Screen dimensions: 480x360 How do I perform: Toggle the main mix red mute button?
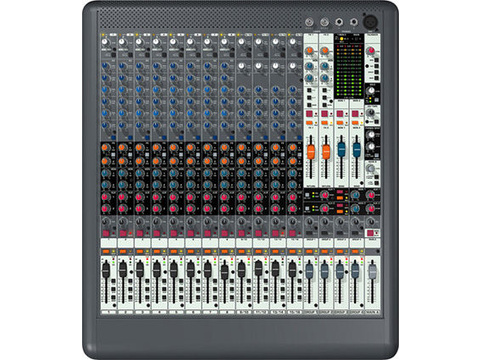(369, 233)
